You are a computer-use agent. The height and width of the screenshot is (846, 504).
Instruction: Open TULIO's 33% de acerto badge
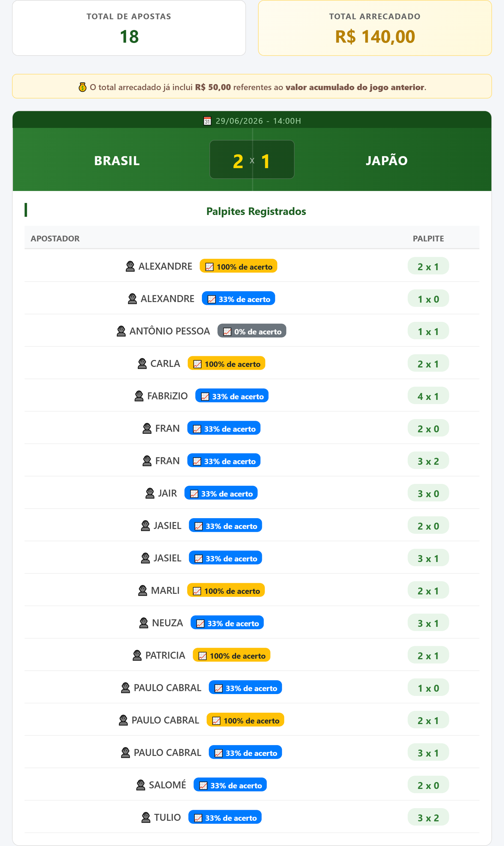coord(225,817)
